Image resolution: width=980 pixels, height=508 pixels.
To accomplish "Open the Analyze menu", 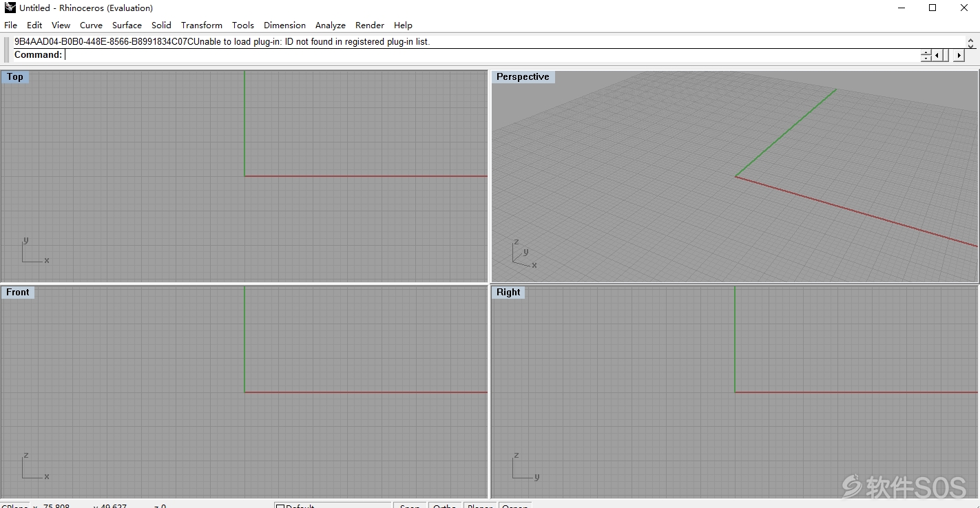I will pyautogui.click(x=331, y=25).
